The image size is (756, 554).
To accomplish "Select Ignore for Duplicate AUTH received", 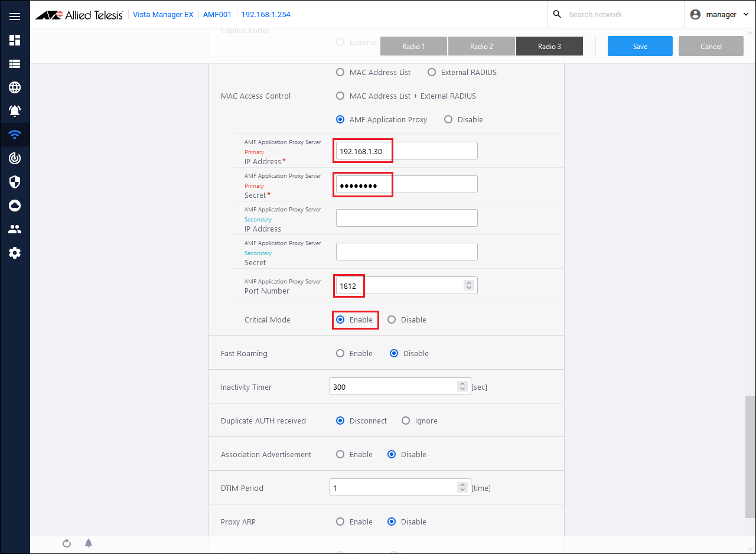I will (406, 421).
